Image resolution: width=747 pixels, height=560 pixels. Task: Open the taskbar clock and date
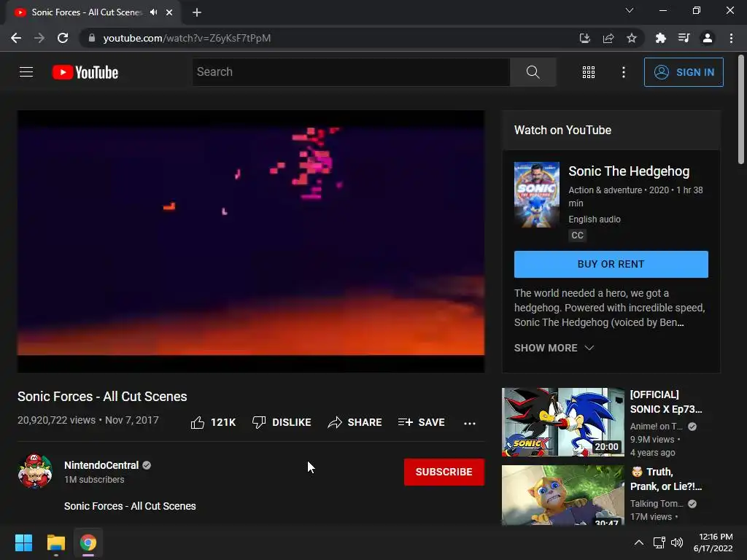(713, 542)
